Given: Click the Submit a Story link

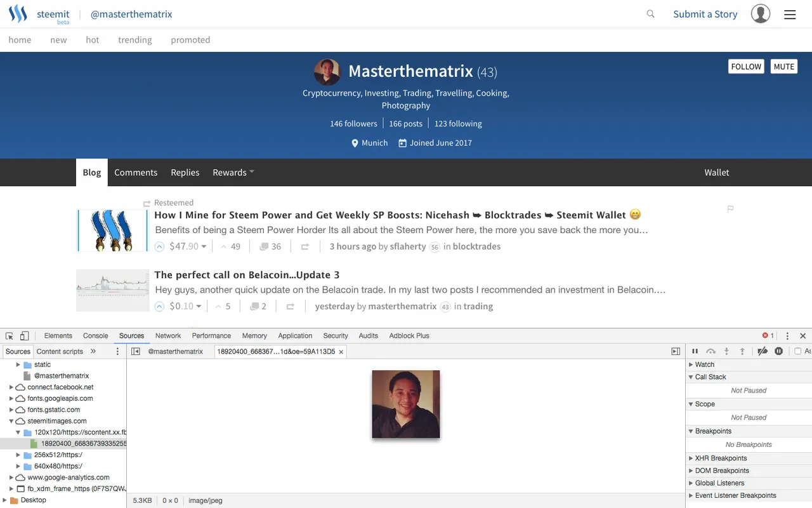Looking at the screenshot, I should [705, 14].
